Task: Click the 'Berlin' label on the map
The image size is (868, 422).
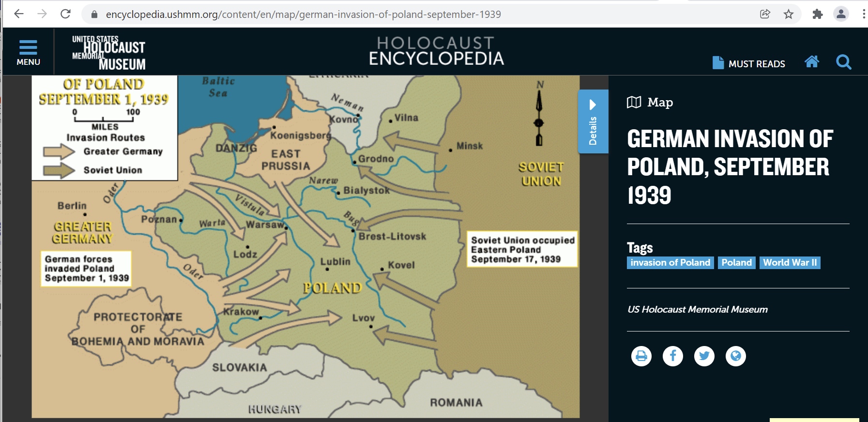Action: tap(72, 206)
